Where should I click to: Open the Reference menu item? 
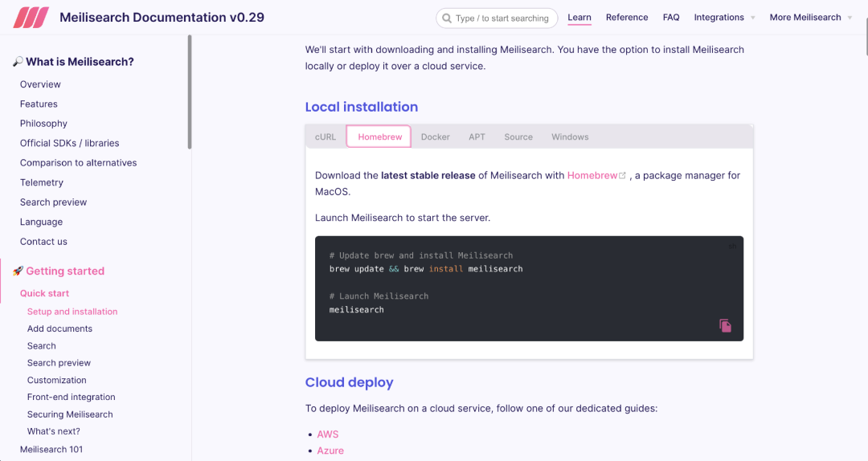pyautogui.click(x=627, y=17)
